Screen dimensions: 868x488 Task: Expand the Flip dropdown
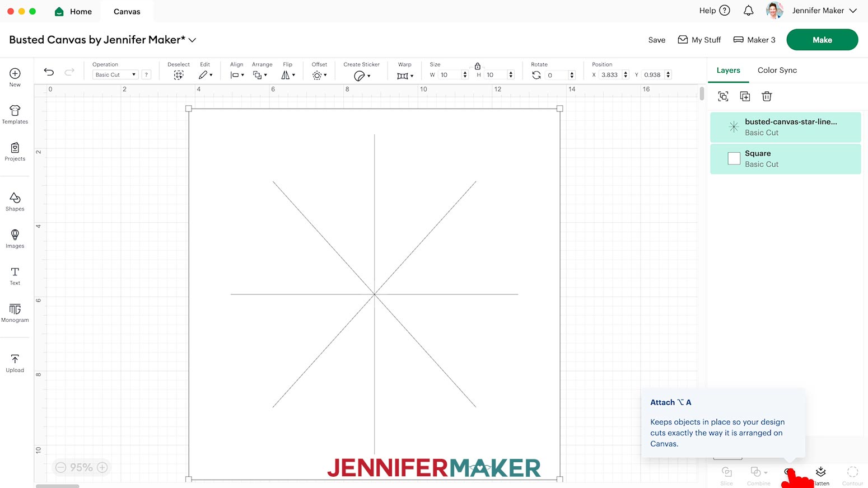click(288, 75)
